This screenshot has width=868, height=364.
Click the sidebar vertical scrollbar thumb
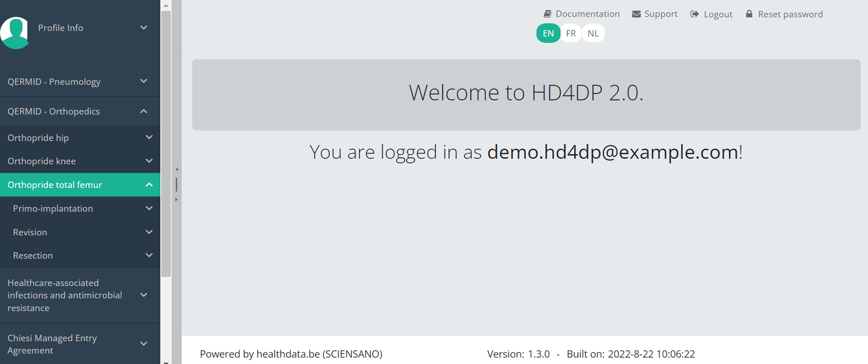pos(166,143)
